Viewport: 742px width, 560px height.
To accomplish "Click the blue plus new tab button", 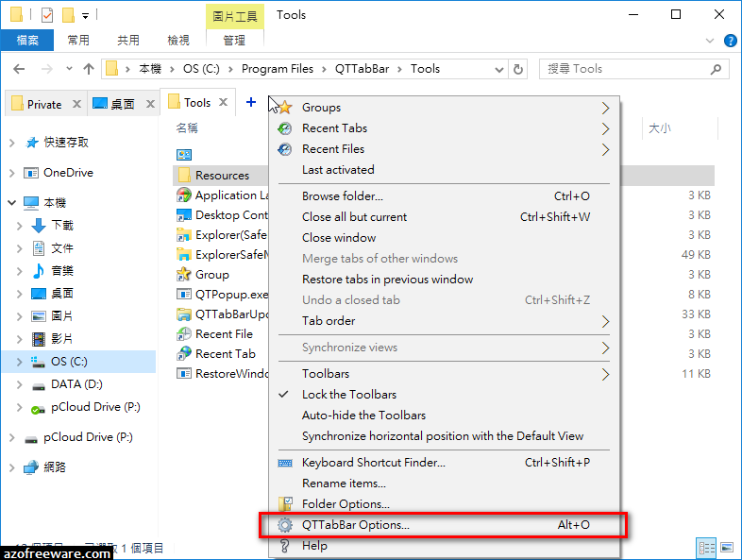I will (251, 102).
